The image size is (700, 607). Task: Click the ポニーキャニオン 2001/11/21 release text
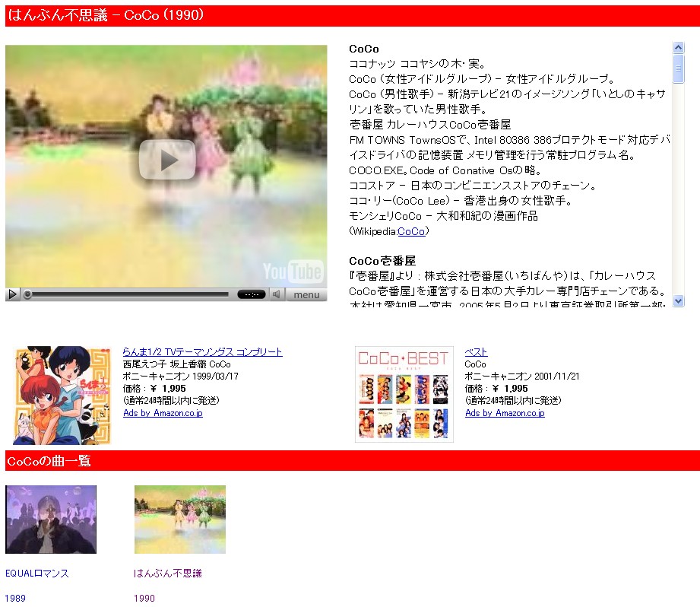pos(522,376)
